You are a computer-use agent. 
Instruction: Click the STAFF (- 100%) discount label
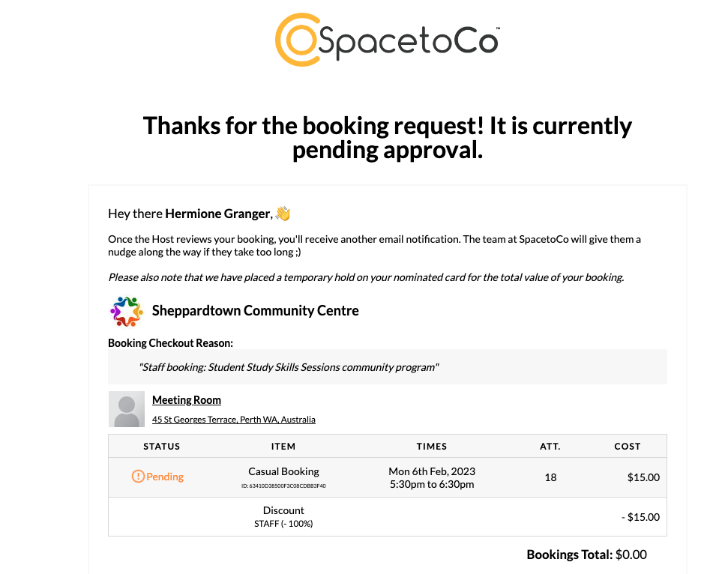[283, 524]
